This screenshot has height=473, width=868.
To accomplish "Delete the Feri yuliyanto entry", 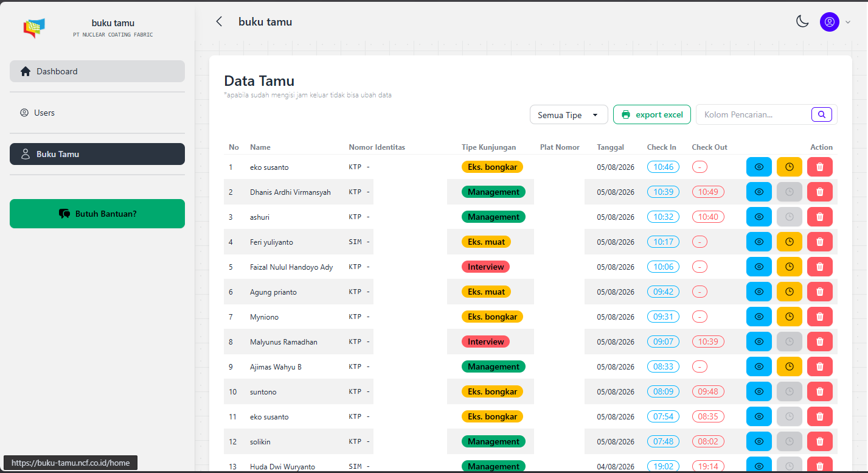I will tap(820, 242).
